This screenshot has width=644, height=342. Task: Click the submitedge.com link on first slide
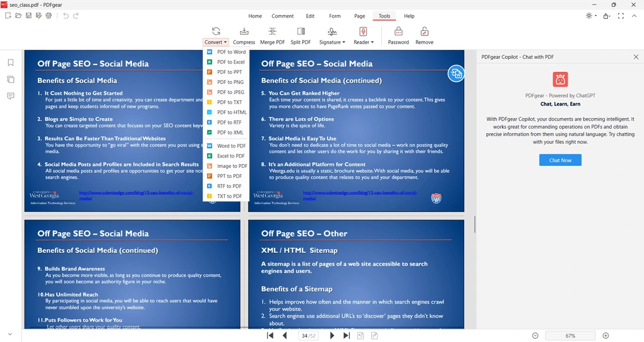(136, 196)
